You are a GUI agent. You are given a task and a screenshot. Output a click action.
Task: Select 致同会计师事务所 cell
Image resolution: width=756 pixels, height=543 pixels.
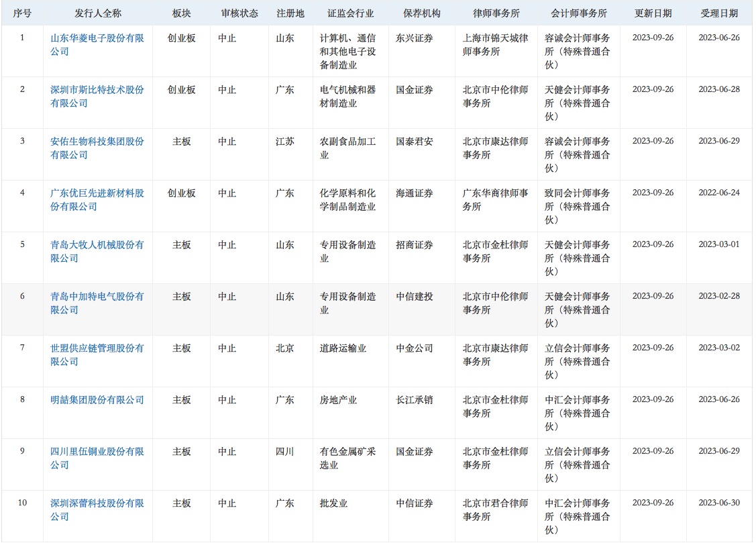click(577, 206)
